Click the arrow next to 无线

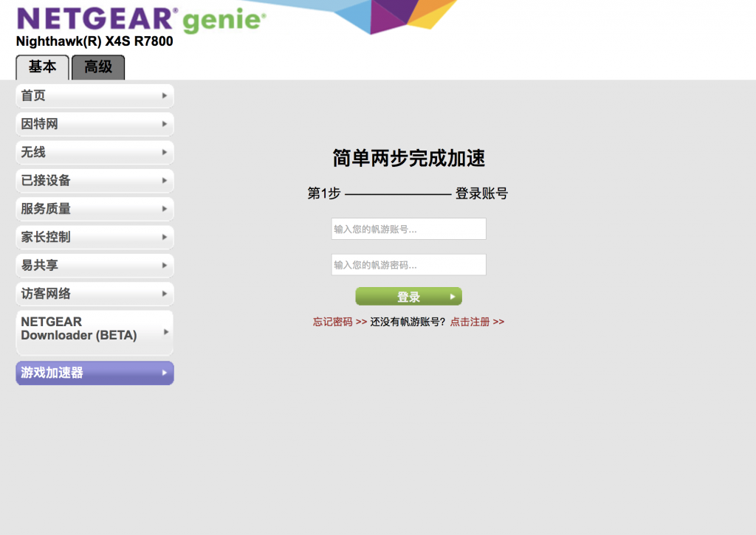point(165,152)
